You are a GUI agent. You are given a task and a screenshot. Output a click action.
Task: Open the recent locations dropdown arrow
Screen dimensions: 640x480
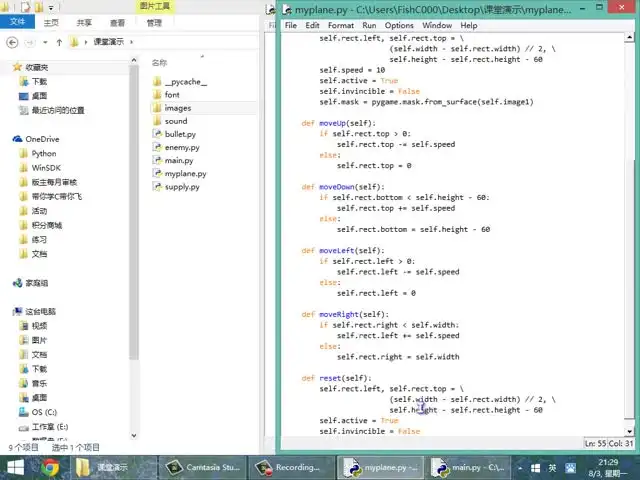45,42
